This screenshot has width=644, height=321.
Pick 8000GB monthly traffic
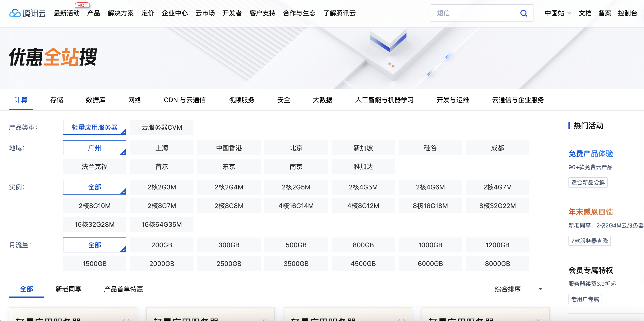[498, 264]
